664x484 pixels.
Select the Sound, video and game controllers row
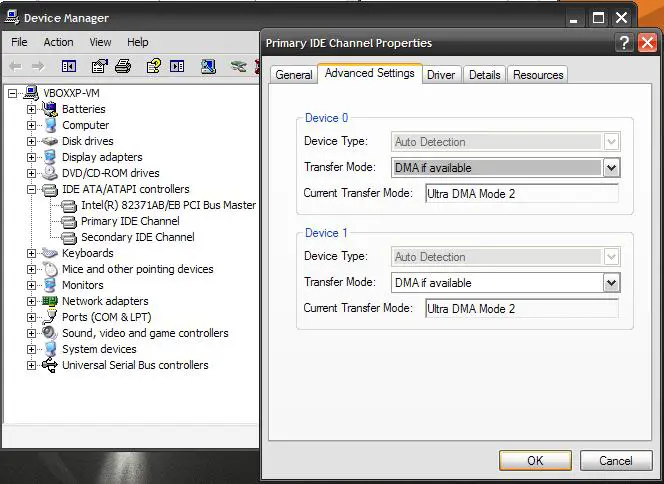click(x=145, y=333)
